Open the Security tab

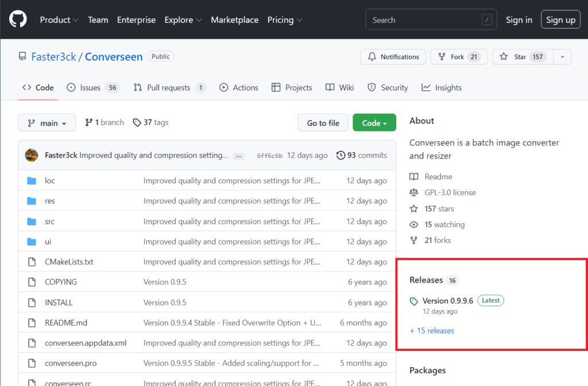coord(388,88)
